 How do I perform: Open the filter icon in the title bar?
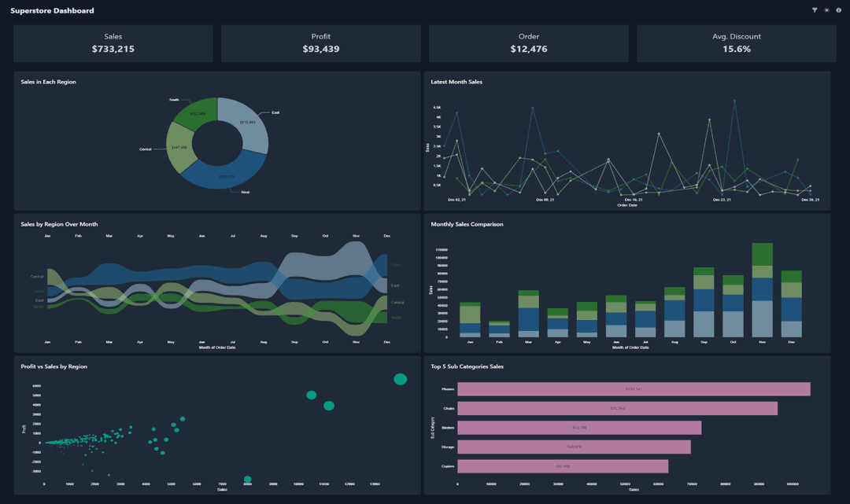(x=815, y=9)
